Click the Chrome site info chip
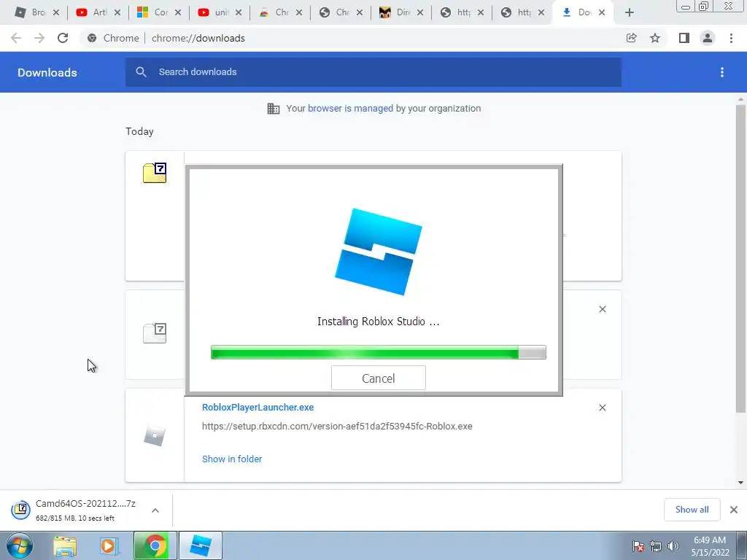Viewport: 747px width, 560px height. 113,38
